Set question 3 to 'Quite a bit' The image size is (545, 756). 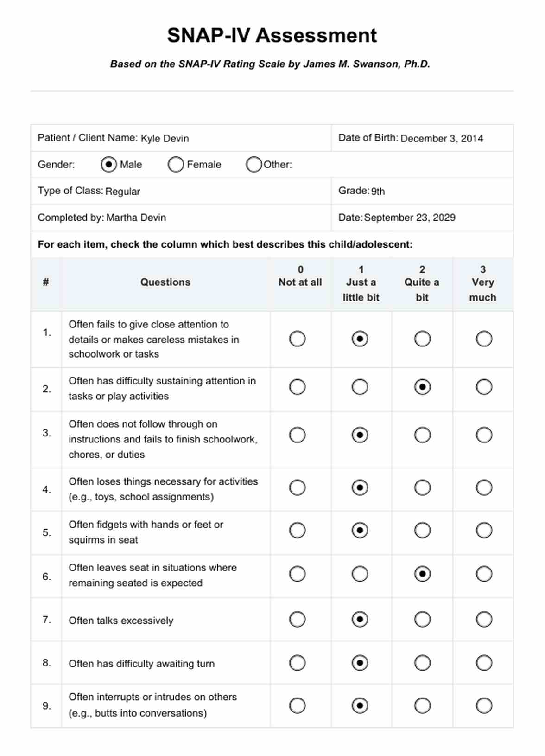pos(422,435)
